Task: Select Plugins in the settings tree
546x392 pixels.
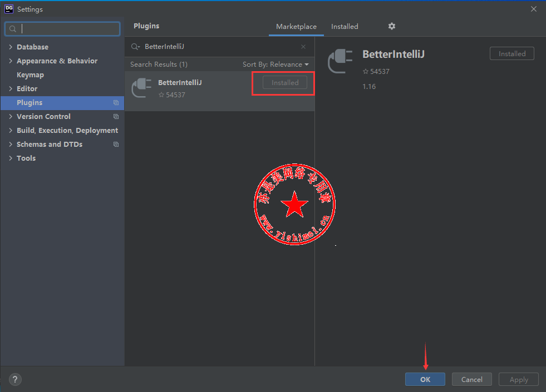Action: pyautogui.click(x=62, y=103)
